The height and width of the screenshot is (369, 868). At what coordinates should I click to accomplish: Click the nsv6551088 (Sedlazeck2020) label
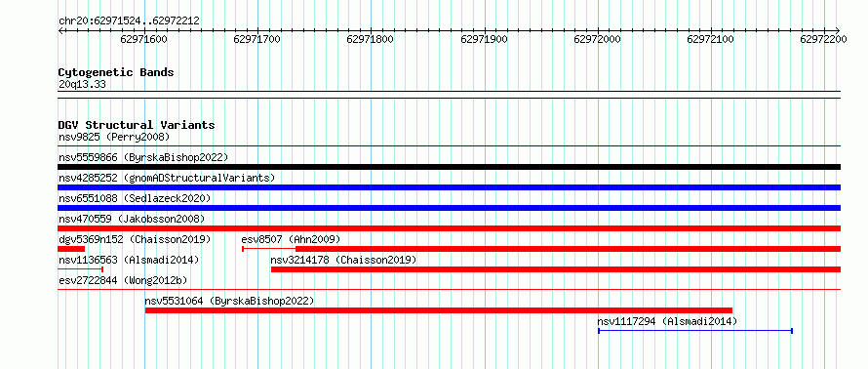click(x=135, y=198)
